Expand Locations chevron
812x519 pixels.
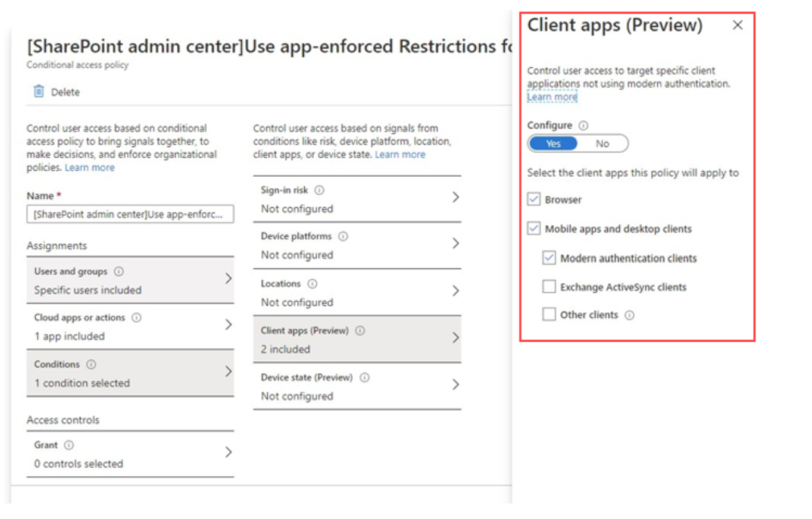(x=455, y=291)
